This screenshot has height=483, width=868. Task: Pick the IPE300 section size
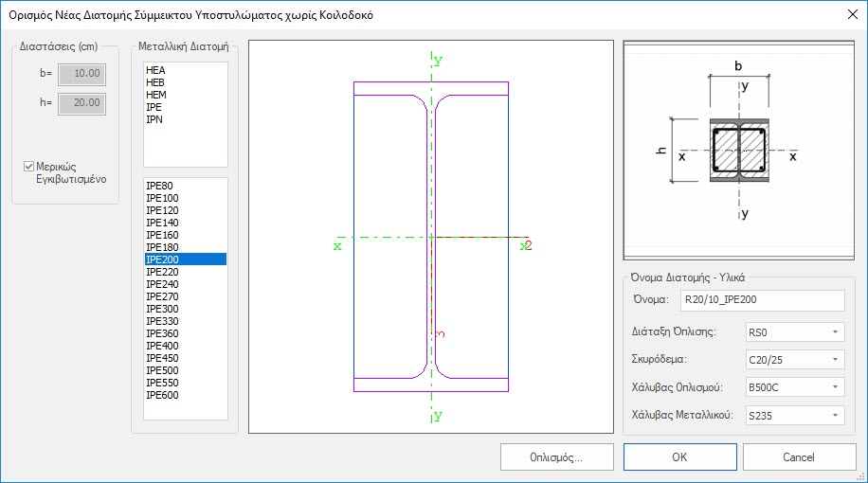click(x=162, y=309)
